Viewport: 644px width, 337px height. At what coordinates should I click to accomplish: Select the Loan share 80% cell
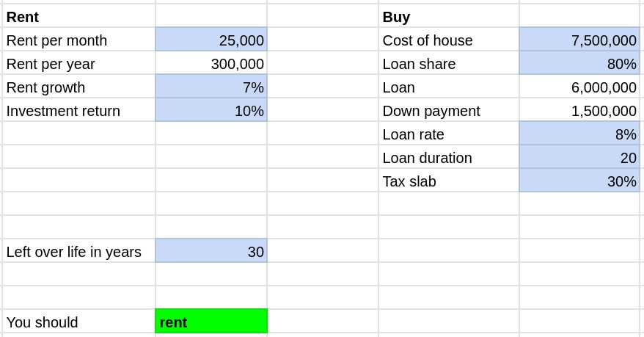[579, 63]
